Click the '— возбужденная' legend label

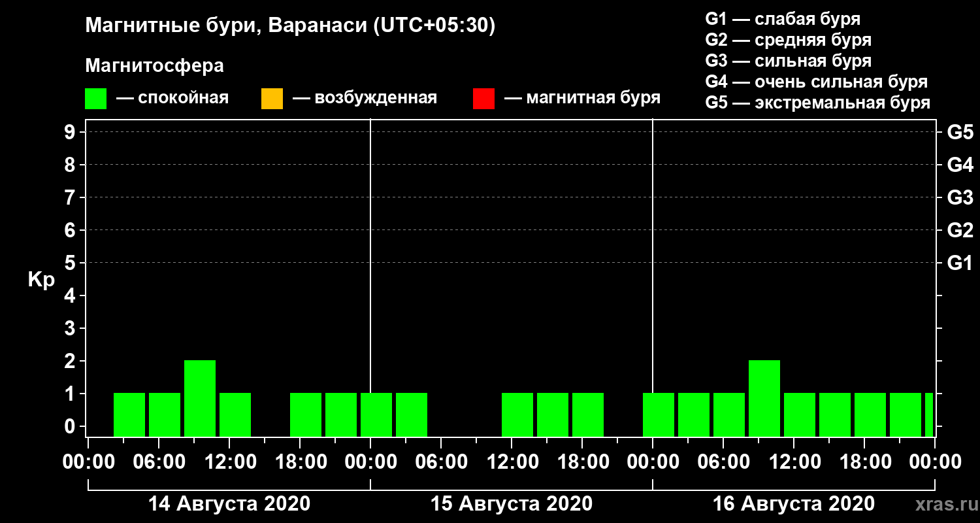point(365,98)
